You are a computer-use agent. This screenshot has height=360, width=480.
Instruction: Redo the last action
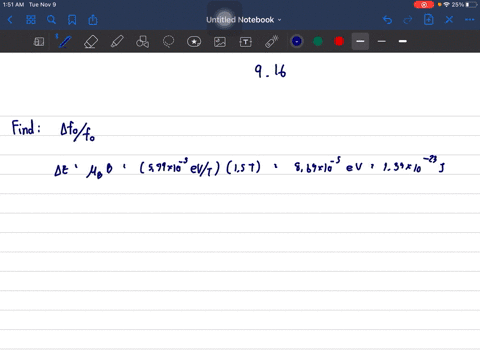click(x=408, y=20)
